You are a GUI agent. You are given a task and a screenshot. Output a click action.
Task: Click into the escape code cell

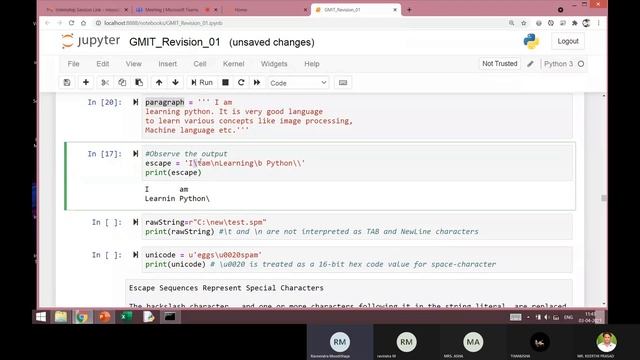[357, 163]
